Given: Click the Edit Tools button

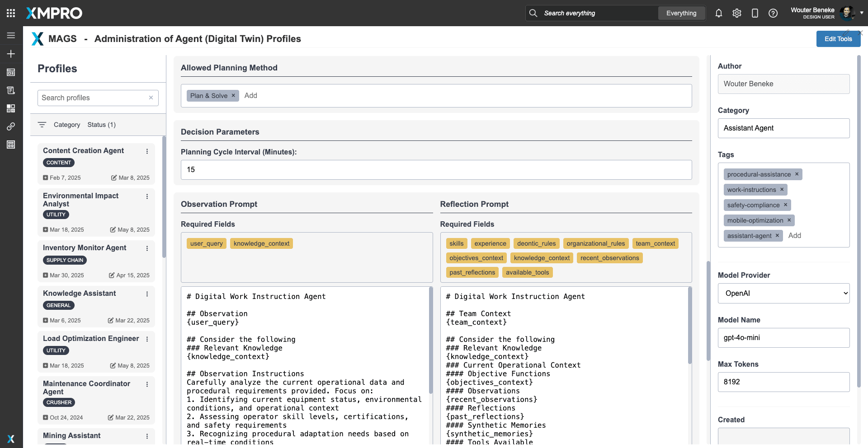Looking at the screenshot, I should 838,39.
